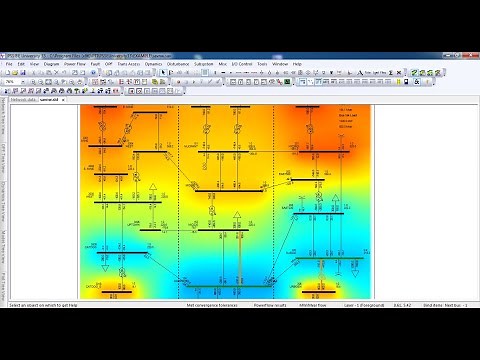Open the Dynamics Tree View side tab
This screenshot has height=360, width=480.
point(3,202)
